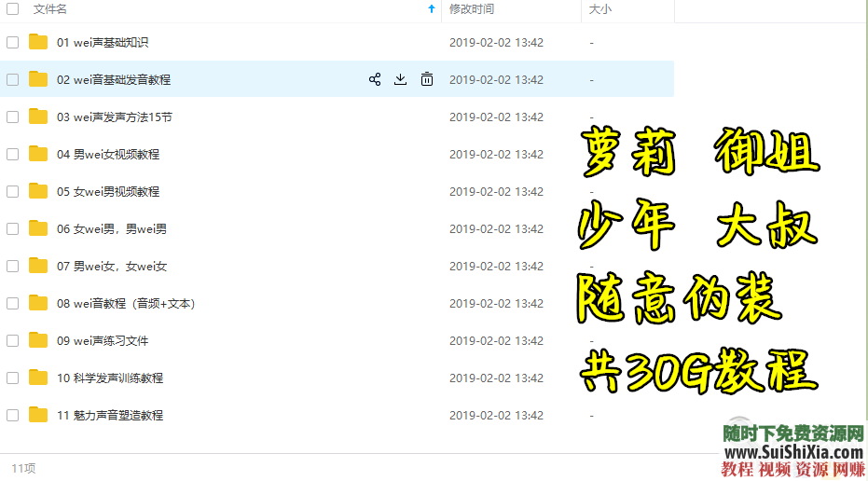
Task: Open folder 06 女wei男，男wei男
Action: [x=112, y=229]
